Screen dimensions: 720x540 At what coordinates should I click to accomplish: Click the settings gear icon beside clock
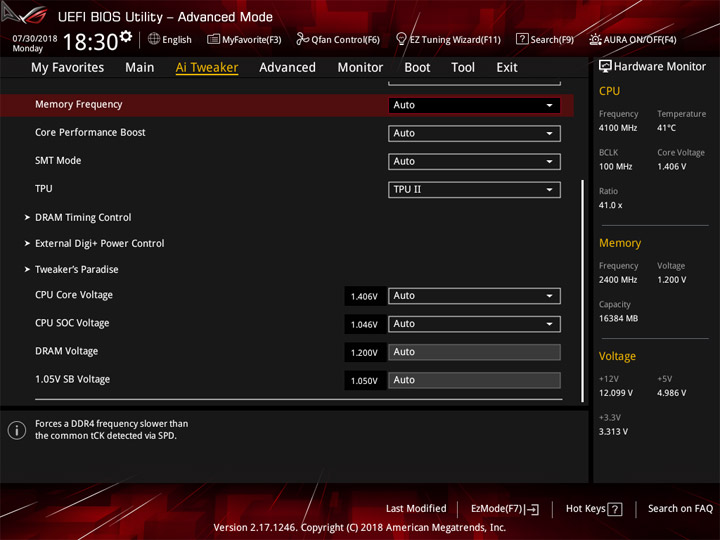(x=126, y=36)
